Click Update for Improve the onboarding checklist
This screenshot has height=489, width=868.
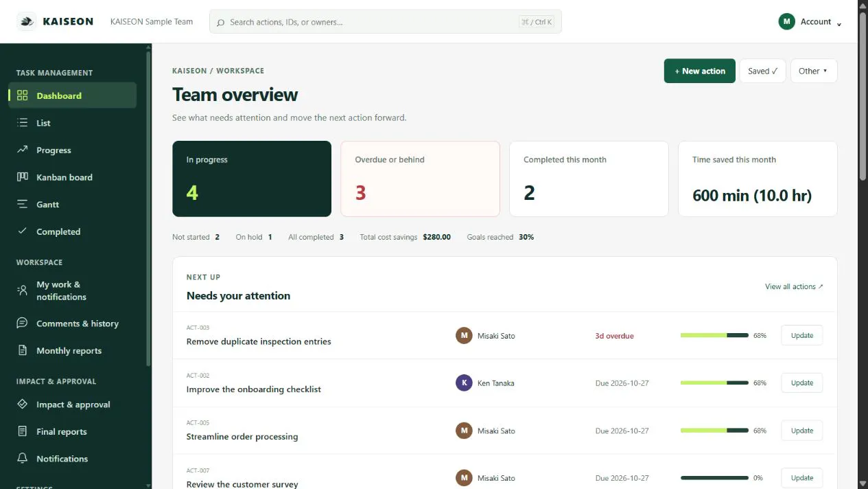801,383
